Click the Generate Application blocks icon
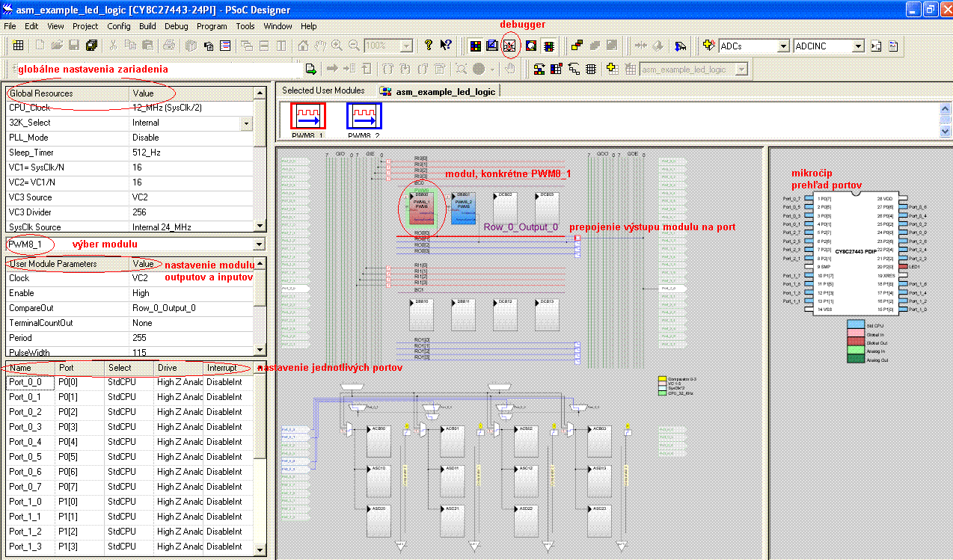 577,46
